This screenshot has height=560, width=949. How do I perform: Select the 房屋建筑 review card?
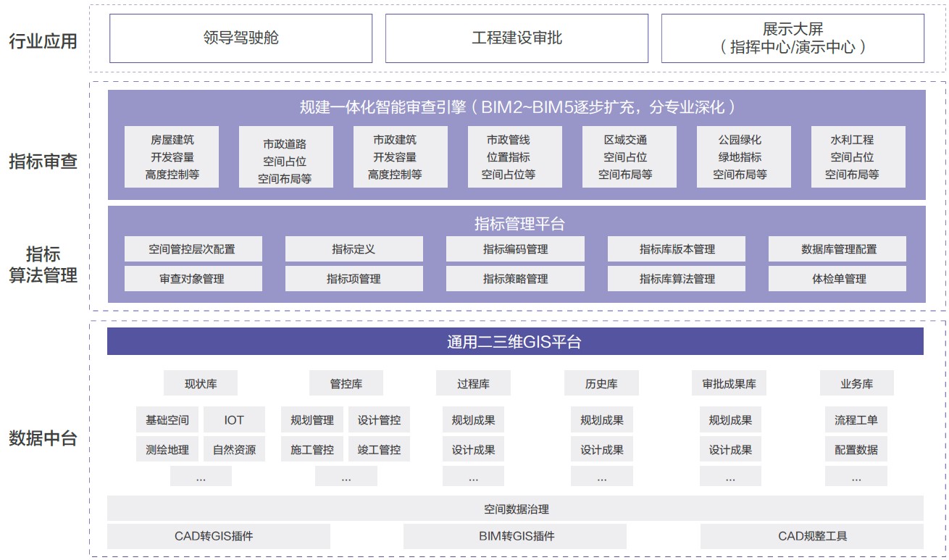click(172, 157)
